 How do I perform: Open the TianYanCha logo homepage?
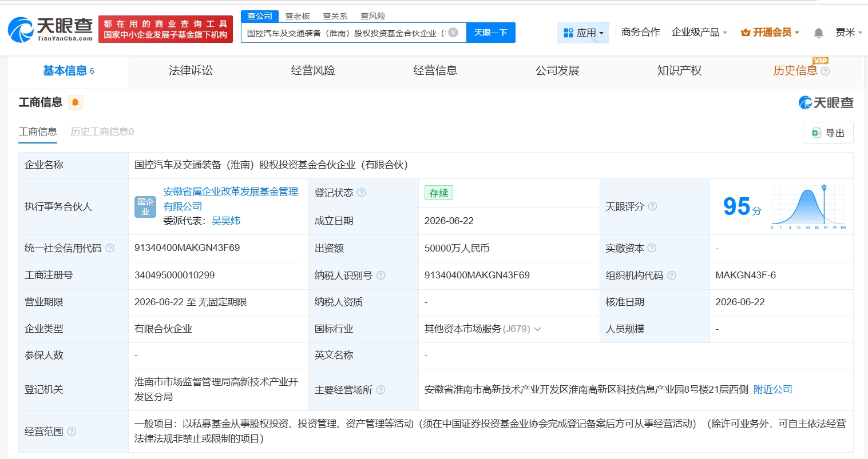[x=50, y=29]
